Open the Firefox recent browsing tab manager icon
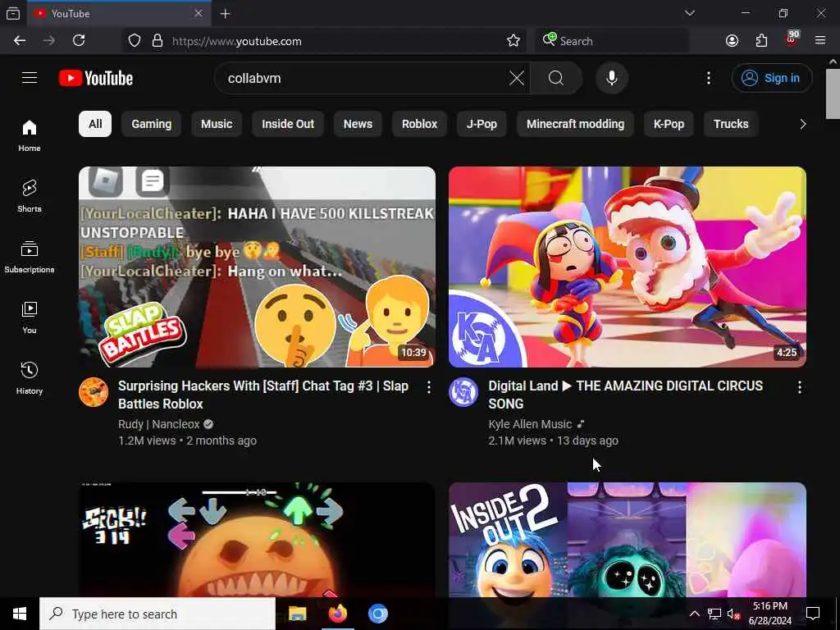Screen dimensions: 840x630 (13, 13)
